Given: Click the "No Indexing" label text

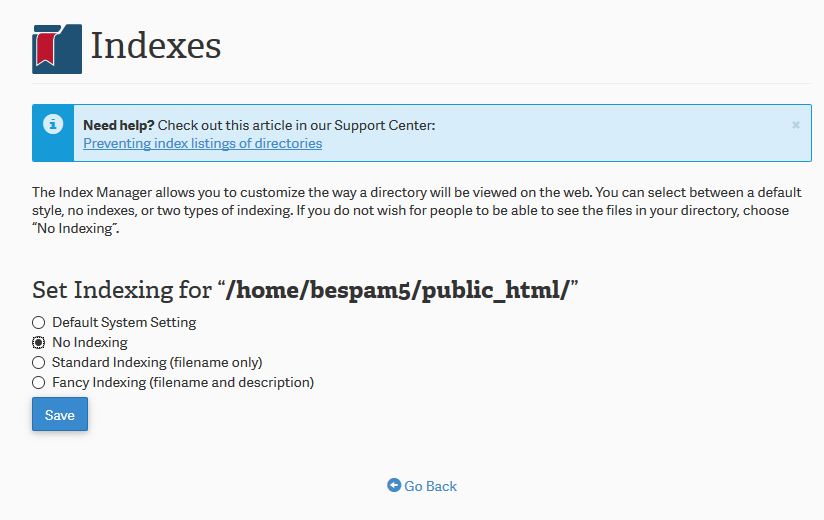Looking at the screenshot, I should click(x=90, y=343).
